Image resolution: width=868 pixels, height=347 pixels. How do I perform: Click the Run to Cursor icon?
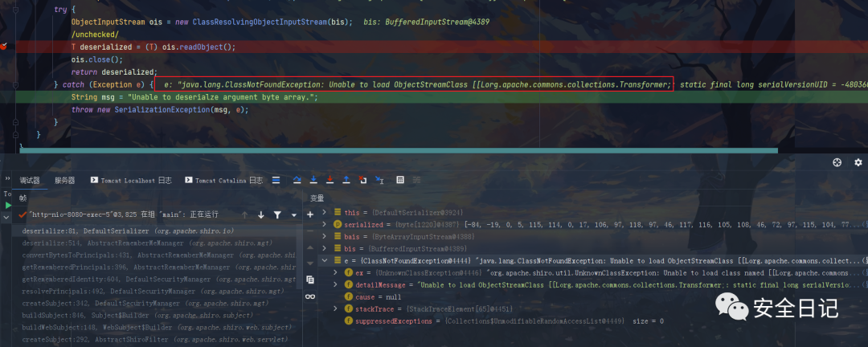pos(379,181)
